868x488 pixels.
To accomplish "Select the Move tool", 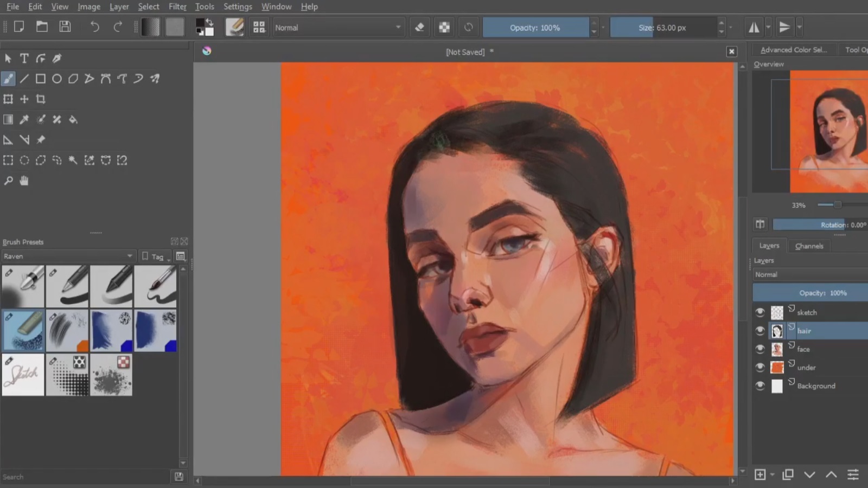I will point(24,99).
